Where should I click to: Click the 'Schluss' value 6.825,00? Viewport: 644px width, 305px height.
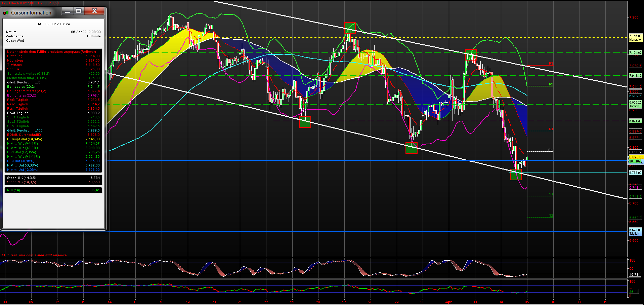point(92,69)
